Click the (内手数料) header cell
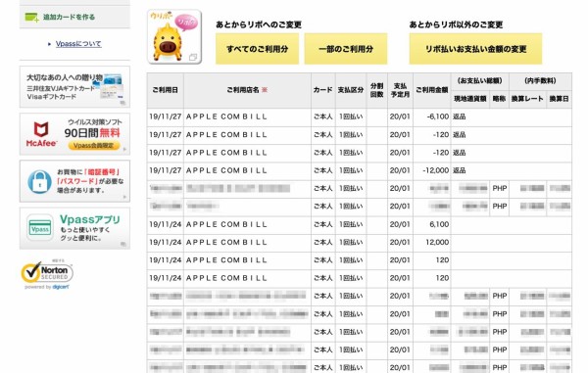 [540, 81]
